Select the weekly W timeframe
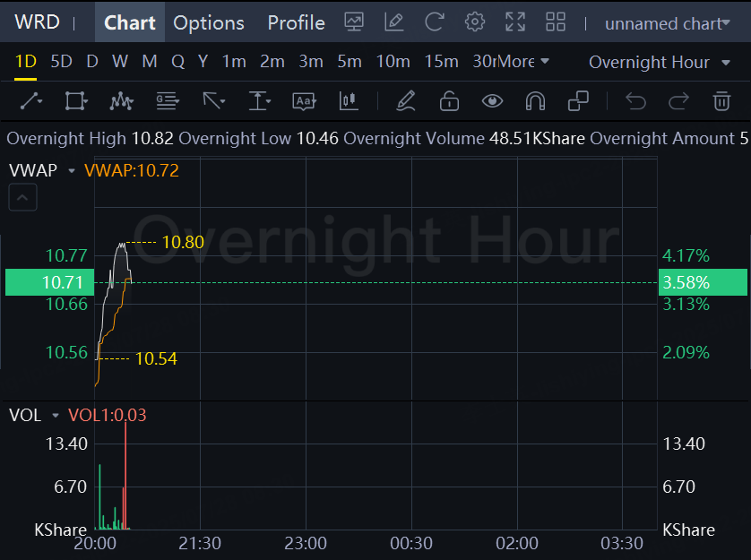Viewport: 751px width, 560px height. (120, 62)
